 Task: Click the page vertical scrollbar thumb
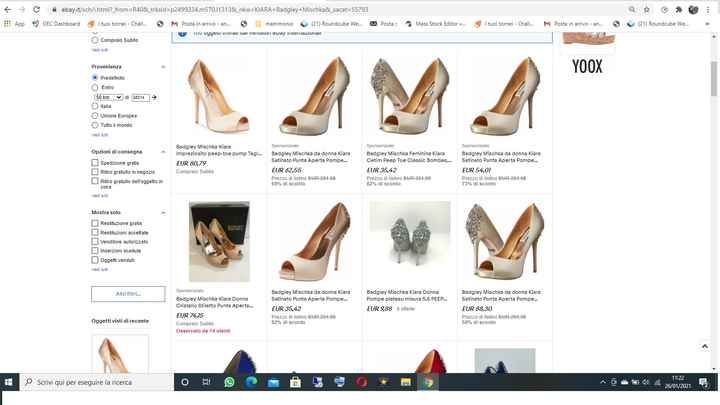pos(713,78)
